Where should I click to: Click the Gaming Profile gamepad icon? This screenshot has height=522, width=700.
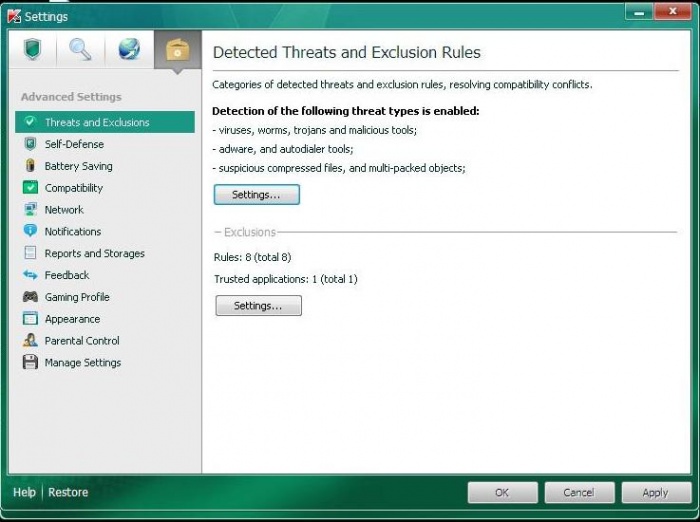(30, 296)
